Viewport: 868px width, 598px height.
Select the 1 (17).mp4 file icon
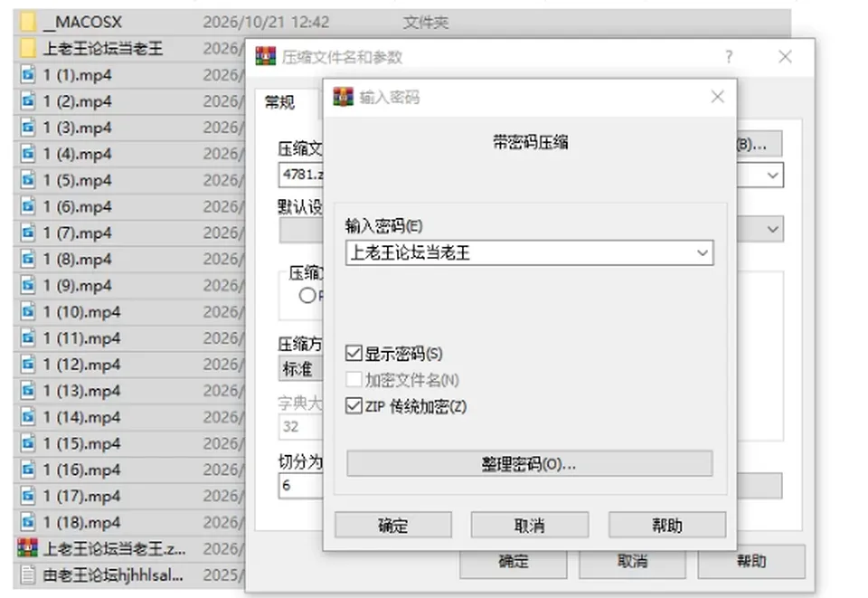click(x=28, y=496)
